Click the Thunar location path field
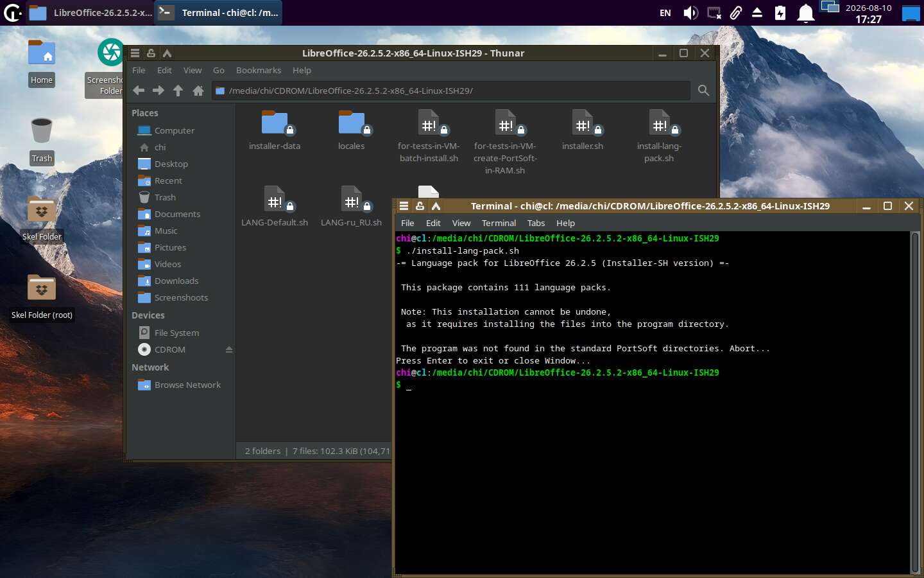924x578 pixels. pos(451,91)
